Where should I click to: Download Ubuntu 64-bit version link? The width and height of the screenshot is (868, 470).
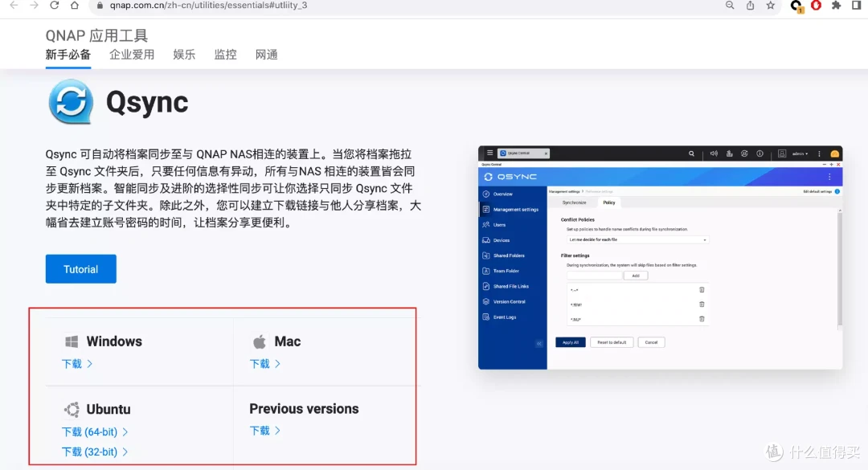coord(95,431)
